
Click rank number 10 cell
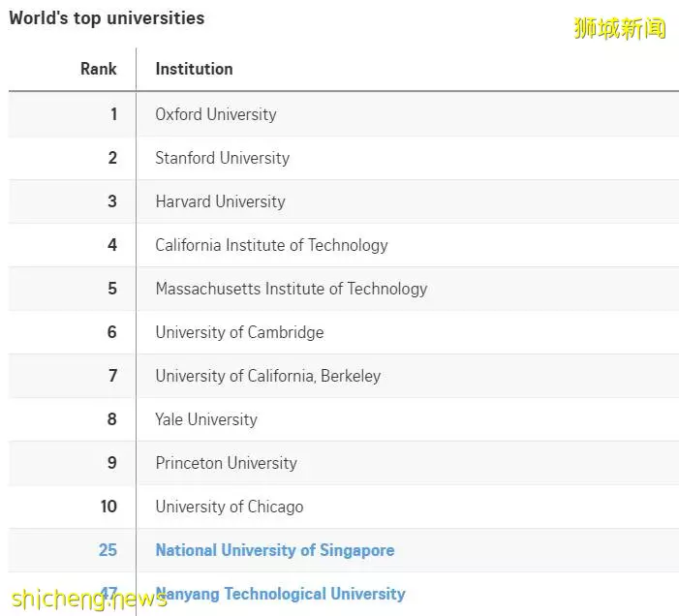(108, 507)
